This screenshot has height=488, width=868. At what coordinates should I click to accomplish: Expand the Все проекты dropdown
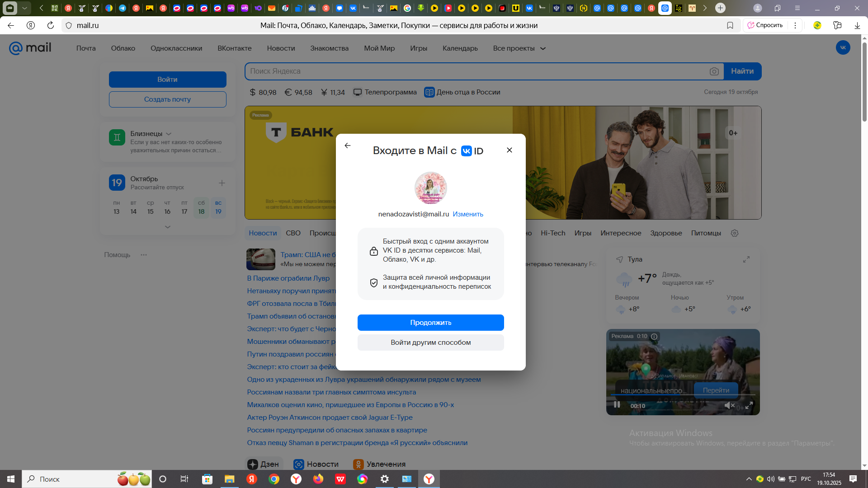point(519,48)
